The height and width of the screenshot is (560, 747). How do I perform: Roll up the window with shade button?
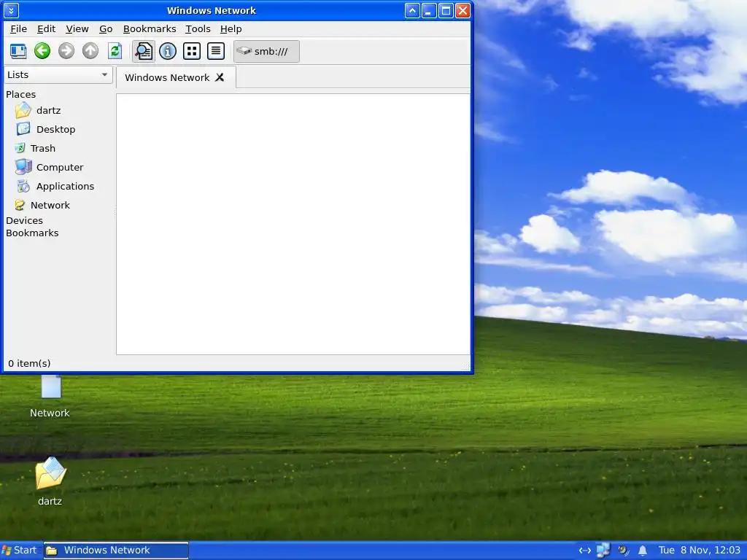[x=413, y=10]
